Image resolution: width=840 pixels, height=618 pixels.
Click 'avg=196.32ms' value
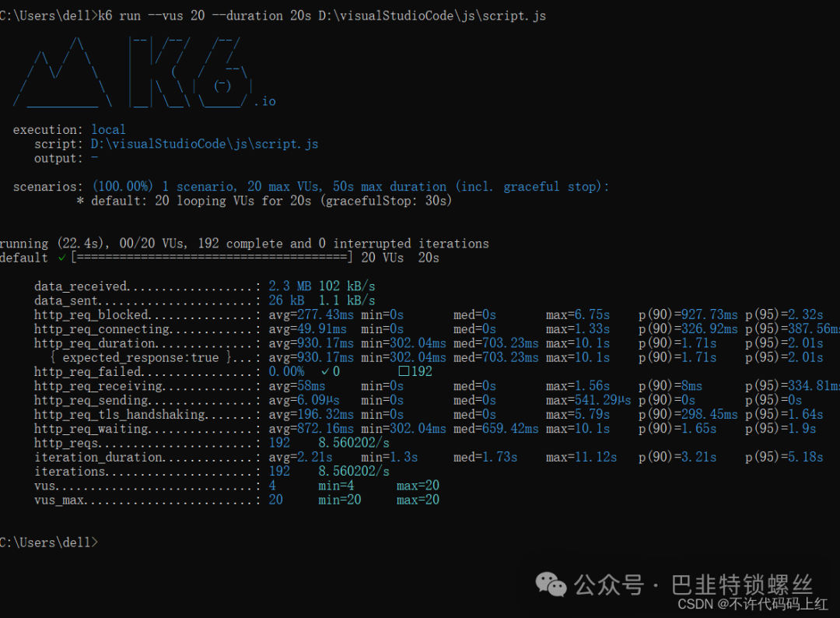(x=311, y=415)
